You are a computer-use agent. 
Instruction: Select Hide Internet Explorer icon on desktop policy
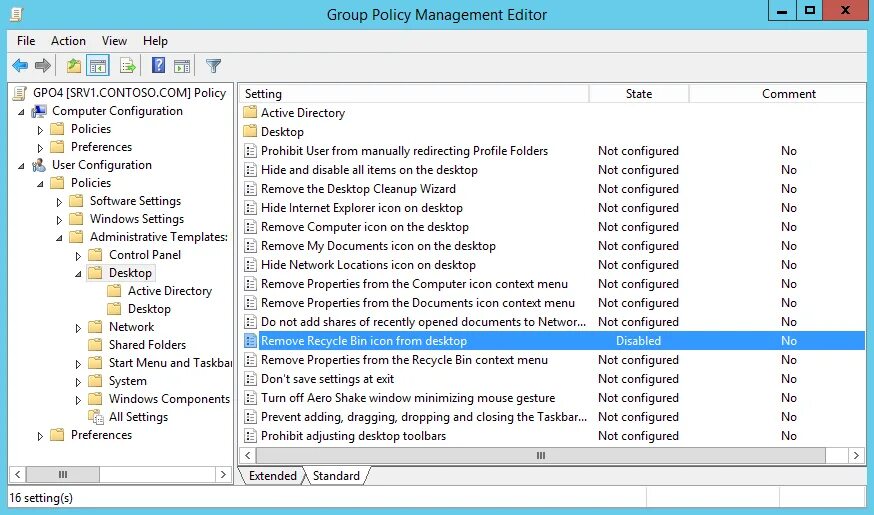[x=362, y=208]
